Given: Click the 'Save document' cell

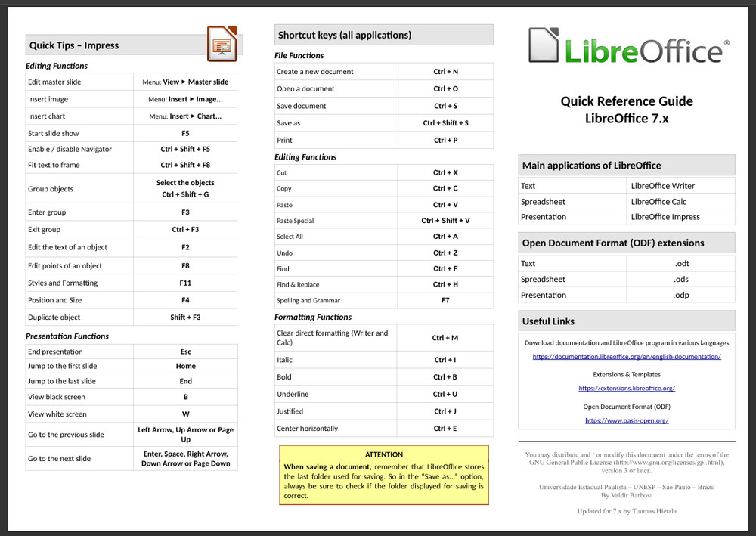Looking at the screenshot, I should [x=336, y=106].
